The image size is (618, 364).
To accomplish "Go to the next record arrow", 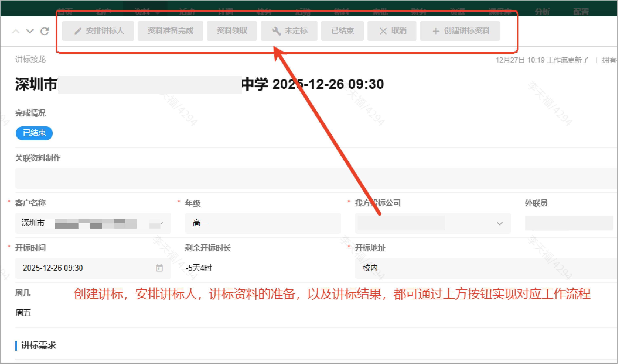I will (30, 31).
